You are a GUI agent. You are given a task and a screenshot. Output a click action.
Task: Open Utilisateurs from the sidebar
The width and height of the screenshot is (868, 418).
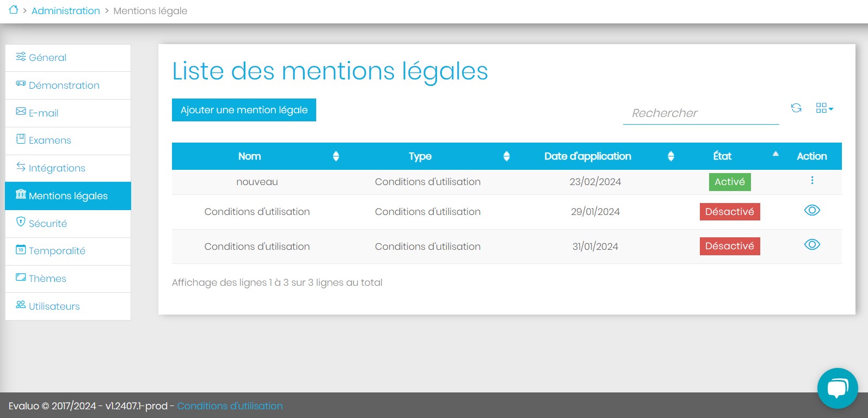coord(54,306)
